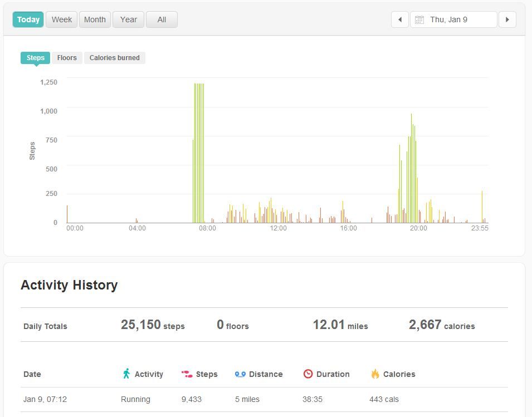Open calendar icon in date field
Viewport: 532px width, 417px height.
[x=419, y=19]
